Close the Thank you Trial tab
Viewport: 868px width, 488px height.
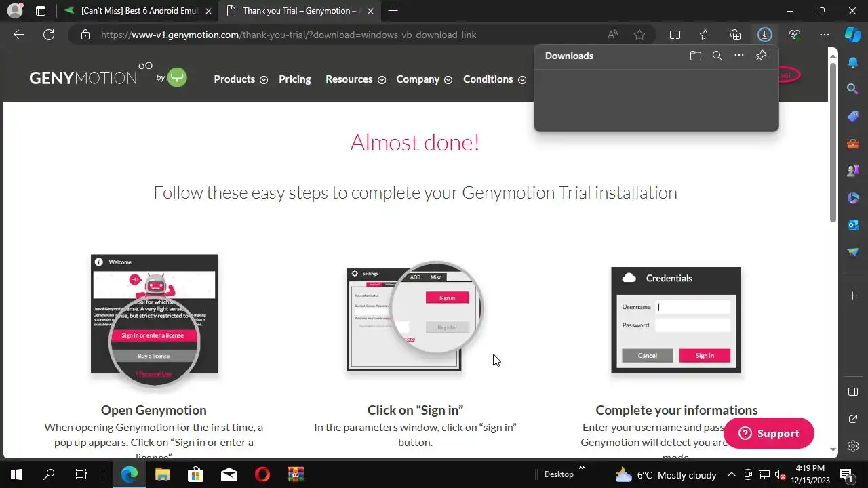[x=370, y=11]
